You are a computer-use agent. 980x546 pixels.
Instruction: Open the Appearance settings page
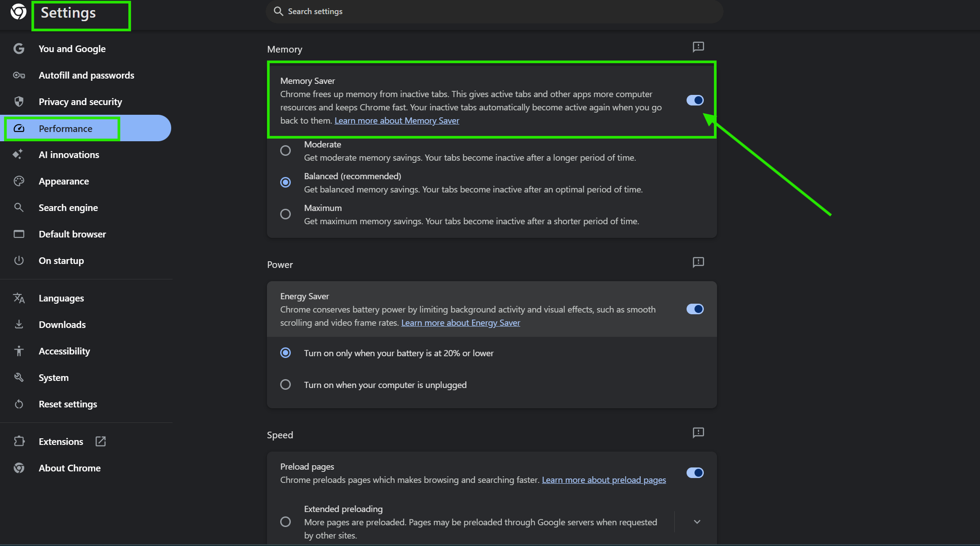tap(64, 181)
